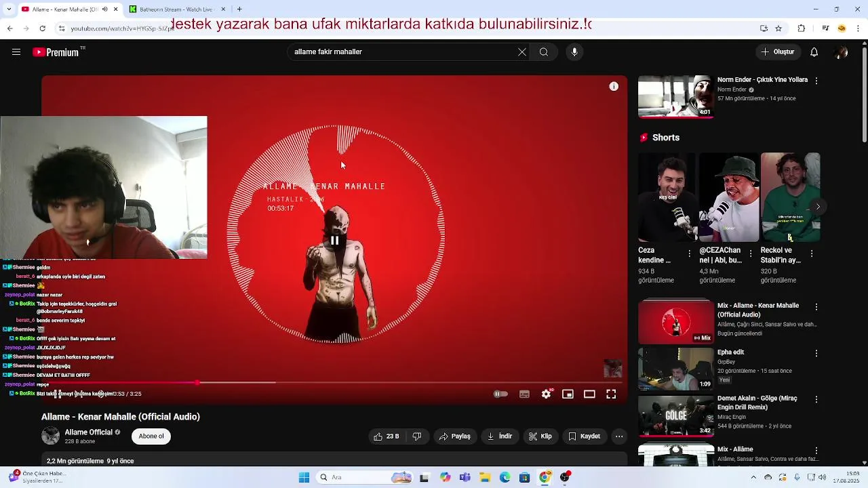The height and width of the screenshot is (488, 868).
Task: Download video with İndir button
Action: click(x=500, y=436)
